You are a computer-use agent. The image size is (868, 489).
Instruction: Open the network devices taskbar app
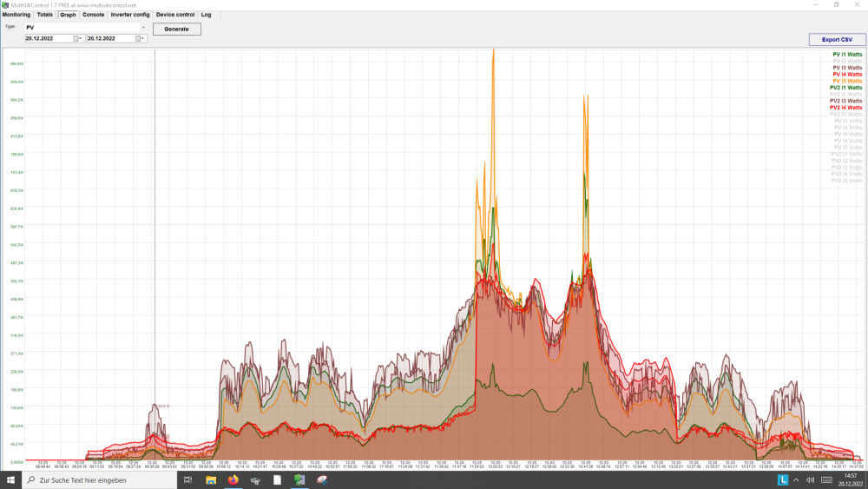(255, 480)
